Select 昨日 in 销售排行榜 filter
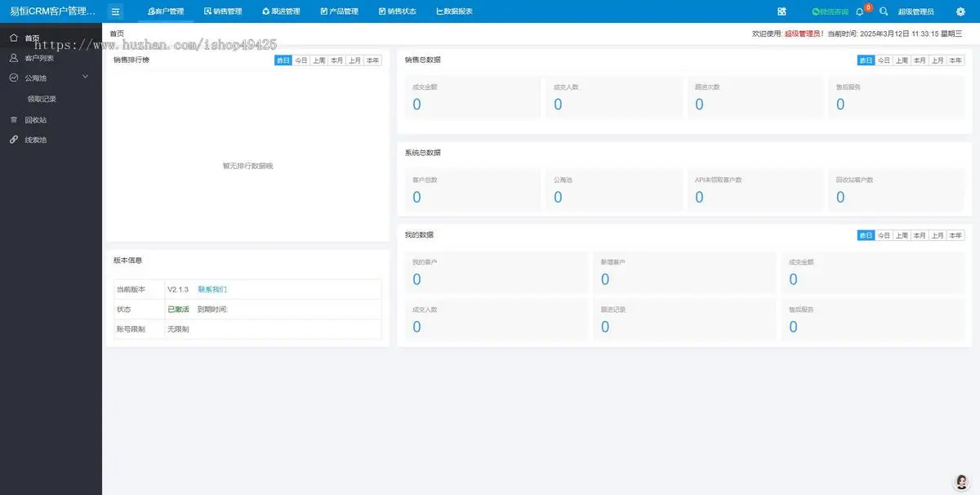The height and width of the screenshot is (495, 980). click(283, 60)
